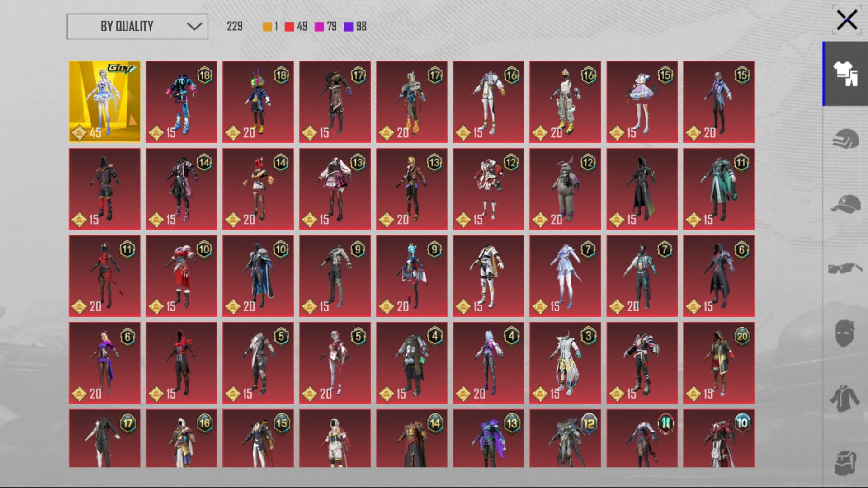Select the level 15 pastel dress outfit
The height and width of the screenshot is (488, 868).
[x=642, y=102]
